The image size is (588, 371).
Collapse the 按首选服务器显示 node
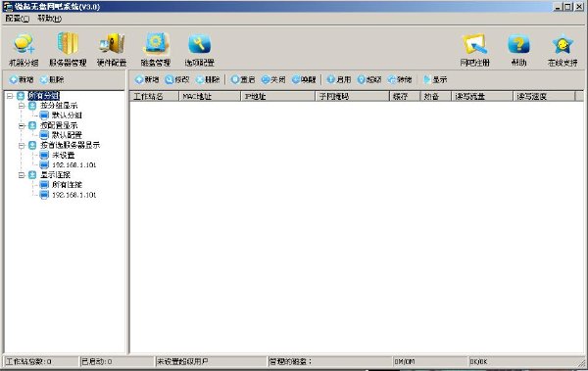click(x=22, y=146)
